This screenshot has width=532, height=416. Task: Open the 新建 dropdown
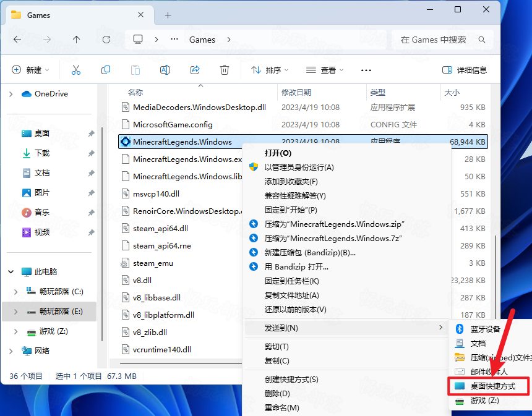(30, 70)
